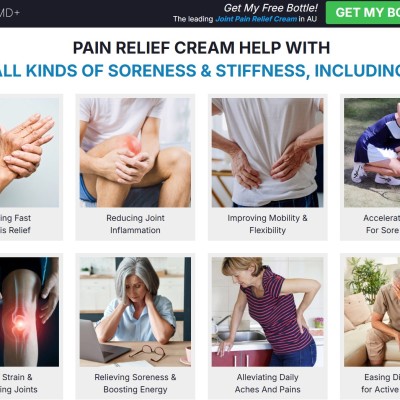The width and height of the screenshot is (400, 400).
Task: Click the Get My Free Bottle! header text
Action: (x=271, y=8)
